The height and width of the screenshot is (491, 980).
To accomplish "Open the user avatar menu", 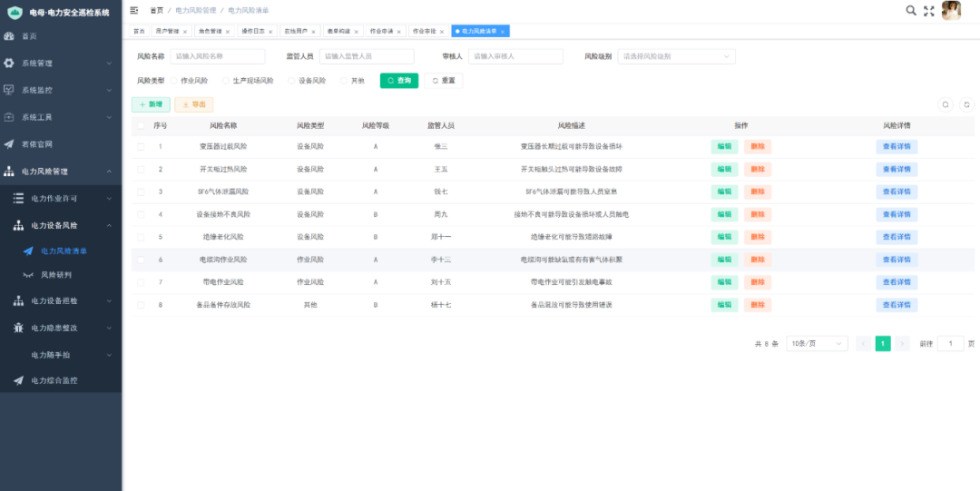I will tap(951, 11).
